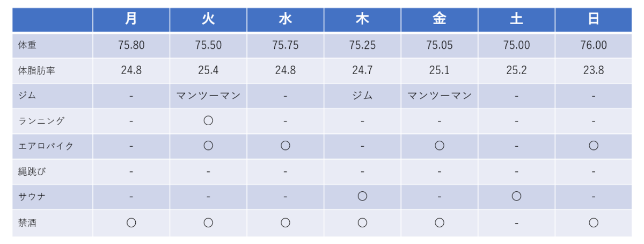
Task: Select the Monday 禁酒 circle
Action: [131, 222]
